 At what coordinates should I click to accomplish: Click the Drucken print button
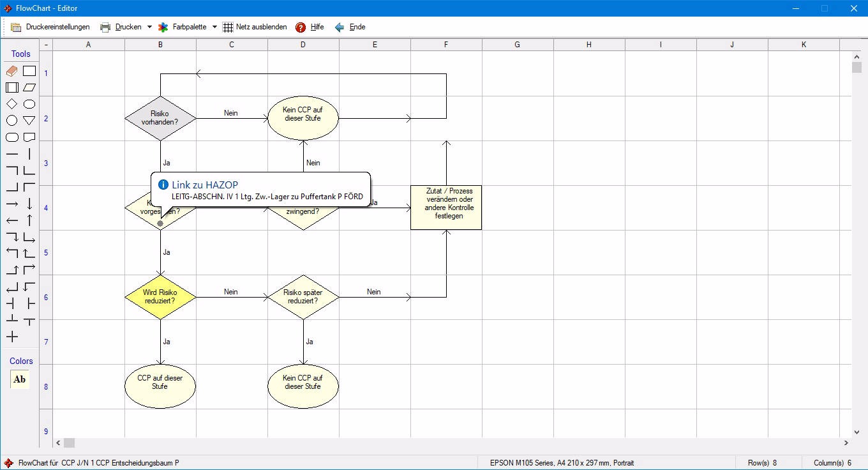[x=121, y=27]
